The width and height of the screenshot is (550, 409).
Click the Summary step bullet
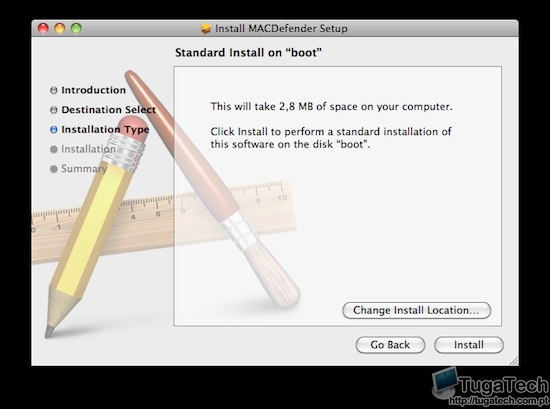[x=54, y=169]
